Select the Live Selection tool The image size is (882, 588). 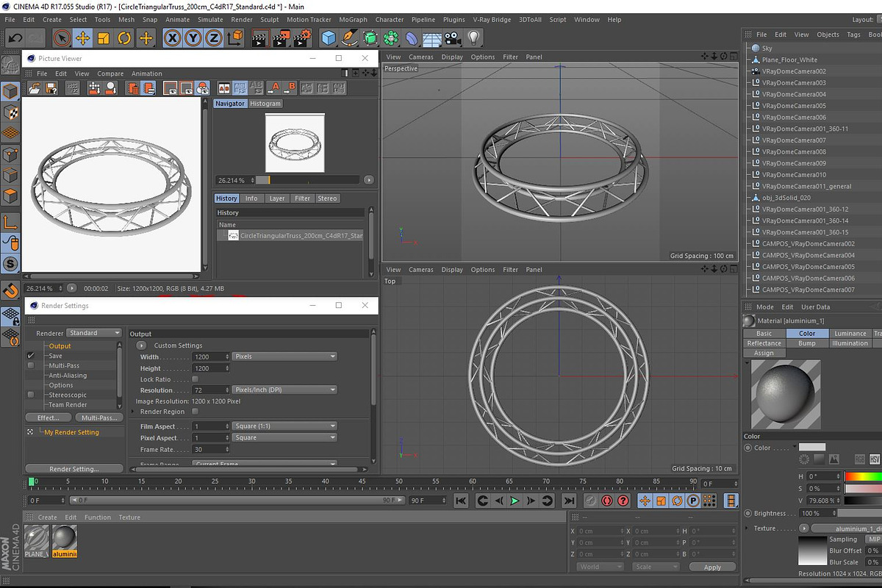(x=62, y=37)
